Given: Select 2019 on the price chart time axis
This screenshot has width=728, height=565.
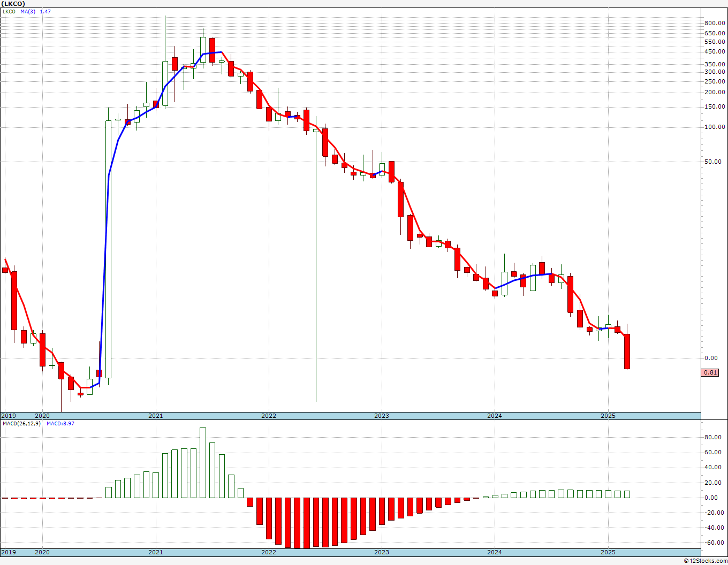Looking at the screenshot, I should point(8,416).
